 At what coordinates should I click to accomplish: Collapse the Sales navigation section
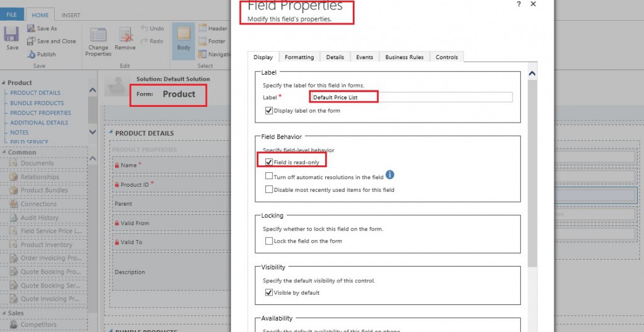point(4,313)
